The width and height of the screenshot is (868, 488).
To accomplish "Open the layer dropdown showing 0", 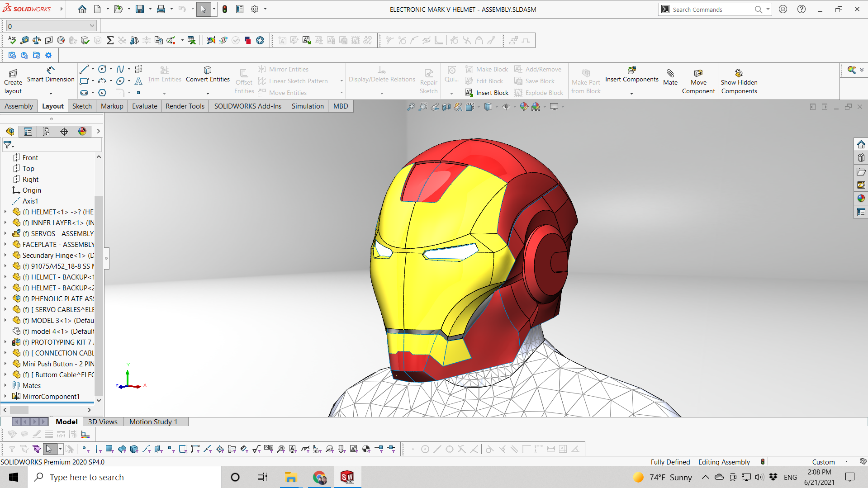I will click(x=51, y=26).
